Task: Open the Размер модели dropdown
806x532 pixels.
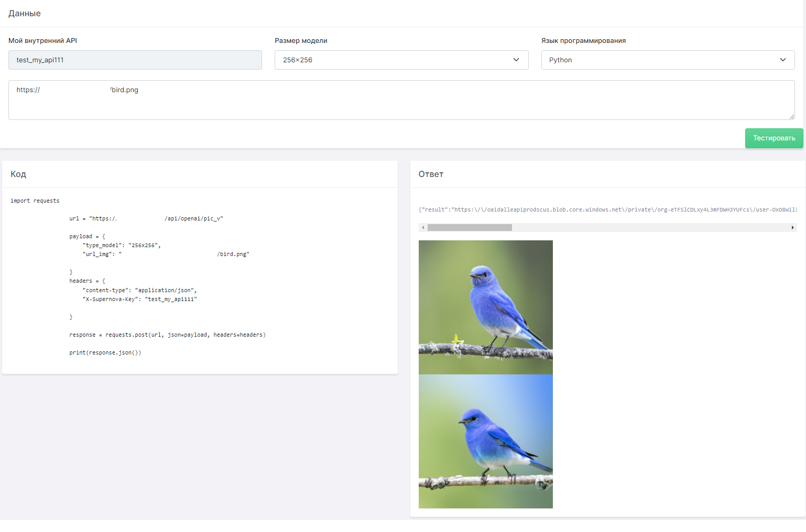Action: [x=401, y=60]
